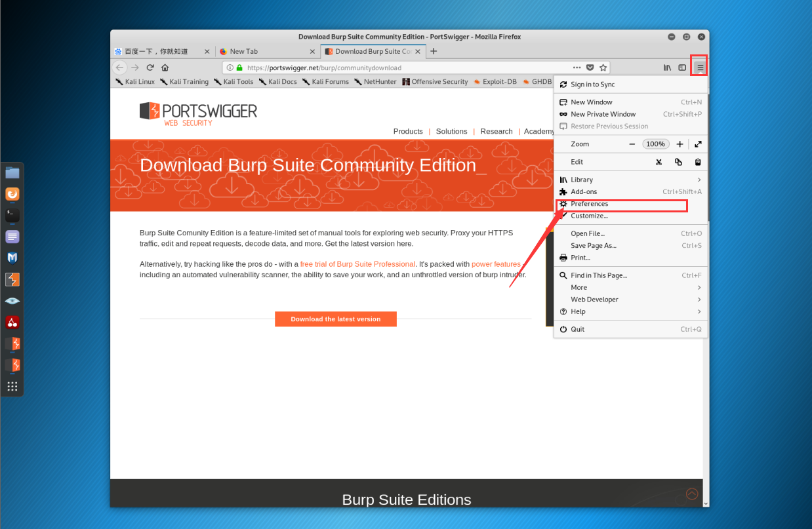Open Files manager in the dock

click(12, 173)
